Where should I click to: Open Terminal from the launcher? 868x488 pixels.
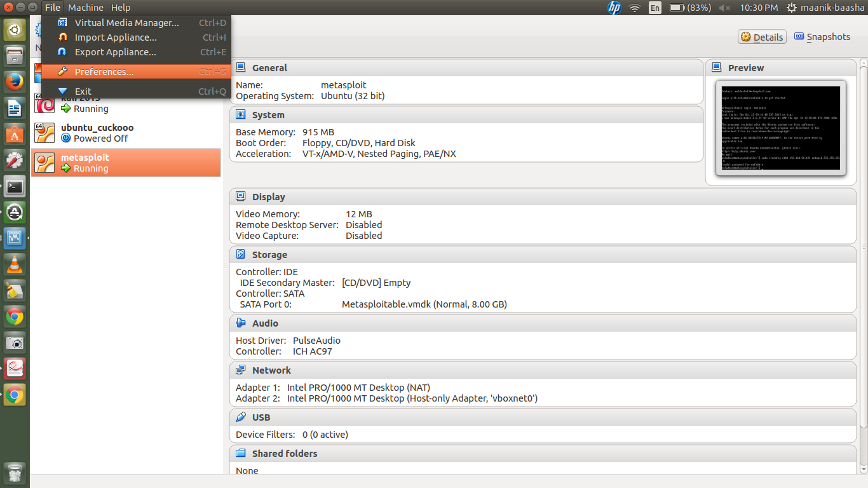[x=15, y=187]
